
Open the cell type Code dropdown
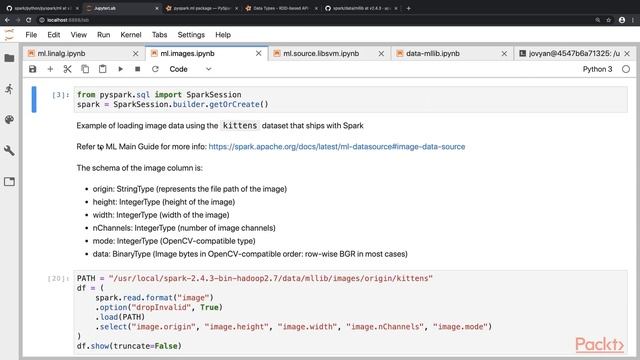pyautogui.click(x=191, y=69)
